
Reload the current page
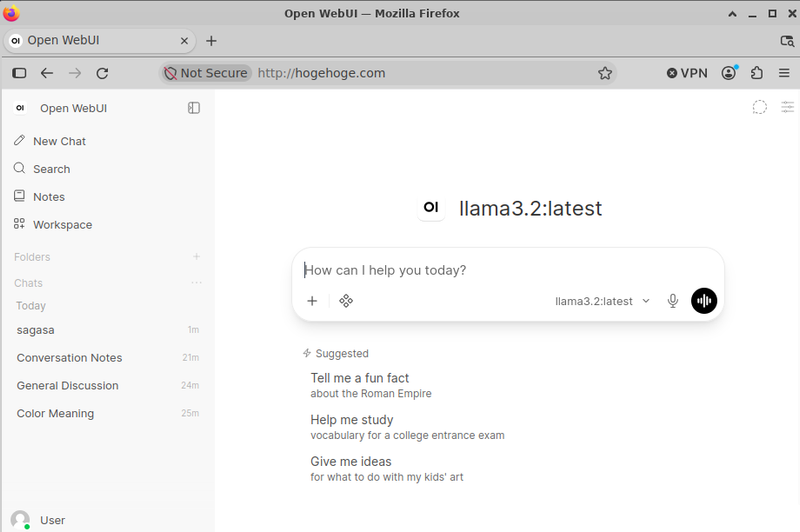(x=102, y=73)
